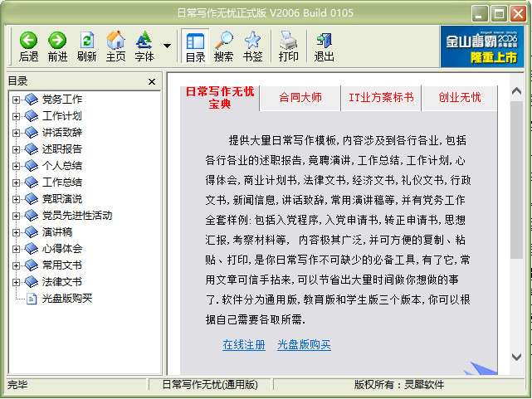The image size is (532, 399).
Task: Switch to 日常写作无忧宝典 tab
Action: pos(220,98)
